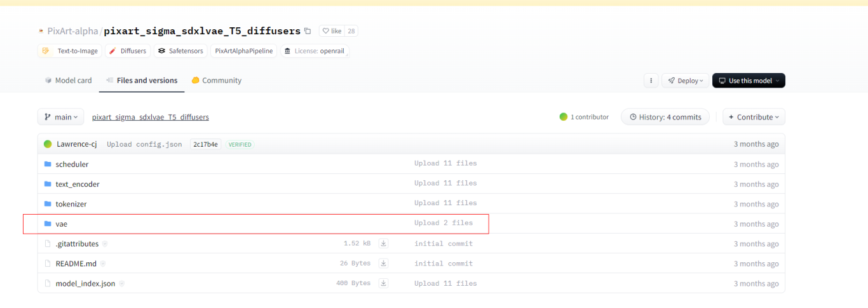
Task: Open the Upload config.json commit message
Action: pos(144,144)
